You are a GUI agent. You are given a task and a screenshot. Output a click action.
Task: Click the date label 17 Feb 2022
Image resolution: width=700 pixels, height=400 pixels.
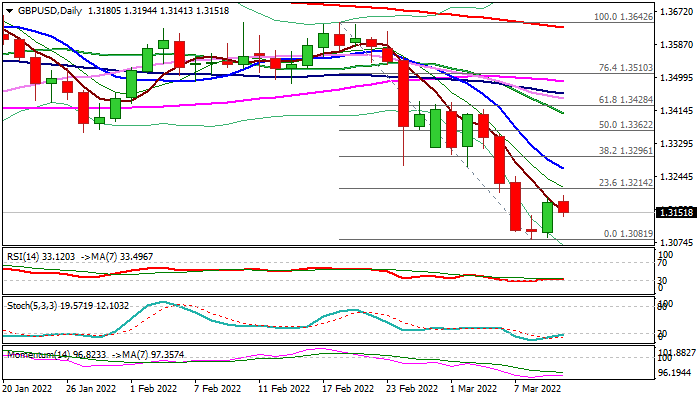tap(348, 389)
